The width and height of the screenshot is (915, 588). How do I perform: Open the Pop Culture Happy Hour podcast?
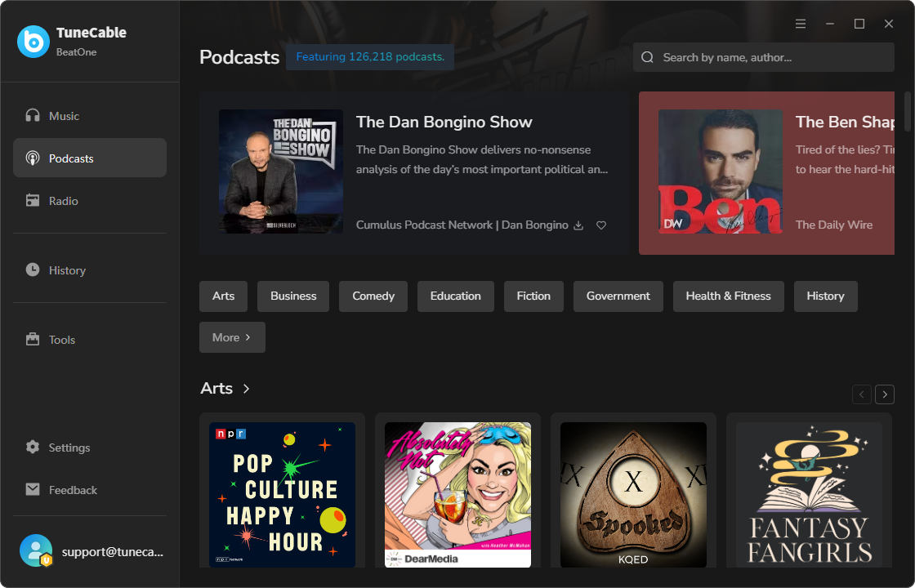point(283,495)
